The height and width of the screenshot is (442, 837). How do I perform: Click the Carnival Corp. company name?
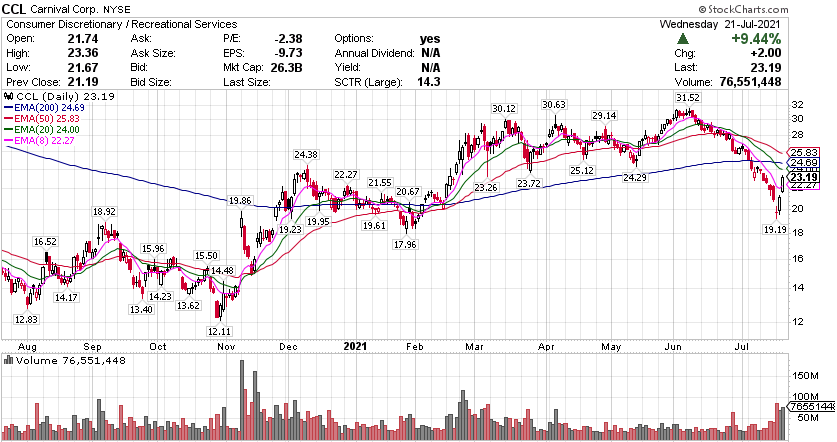(x=63, y=10)
